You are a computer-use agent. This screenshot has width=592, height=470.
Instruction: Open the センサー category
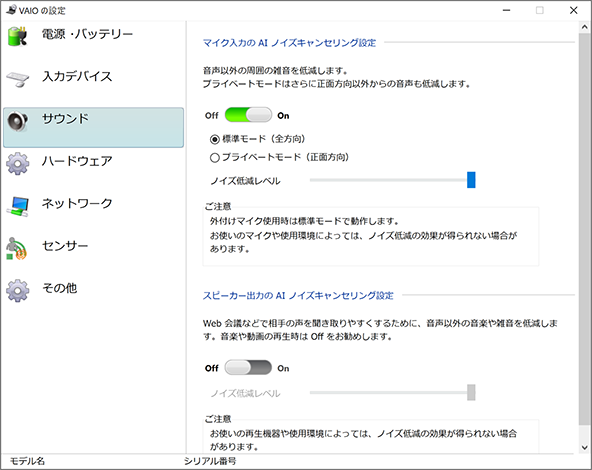point(93,254)
